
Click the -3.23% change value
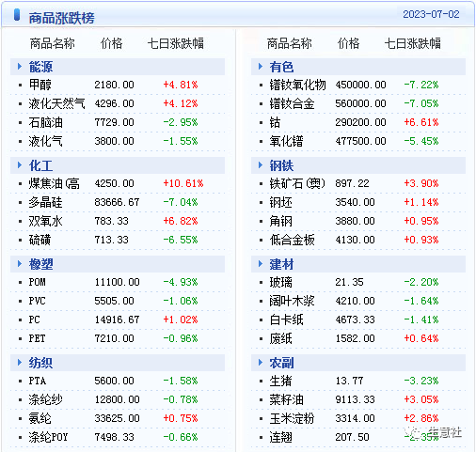point(421,381)
